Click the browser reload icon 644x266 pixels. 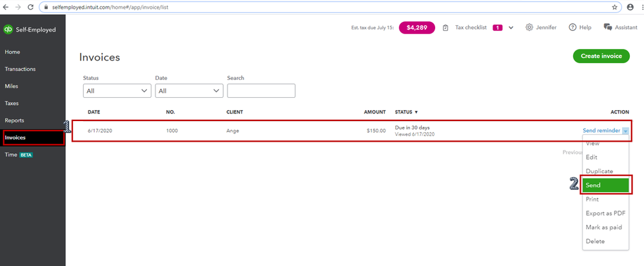click(x=32, y=6)
